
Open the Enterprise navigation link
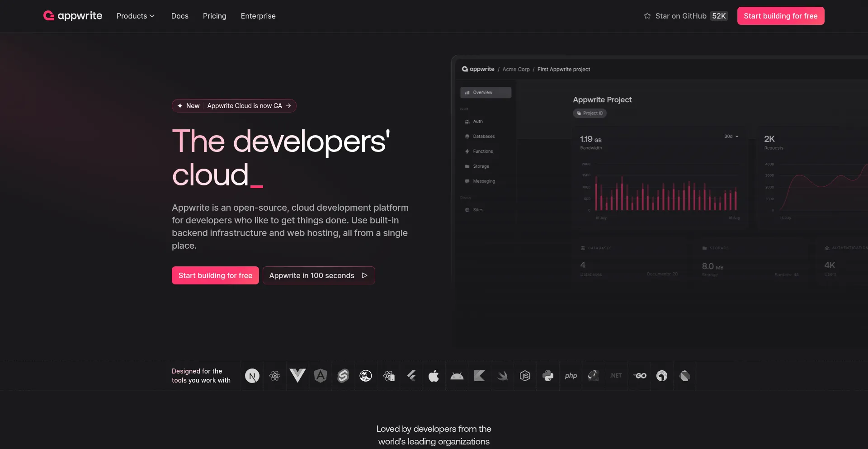pyautogui.click(x=258, y=16)
